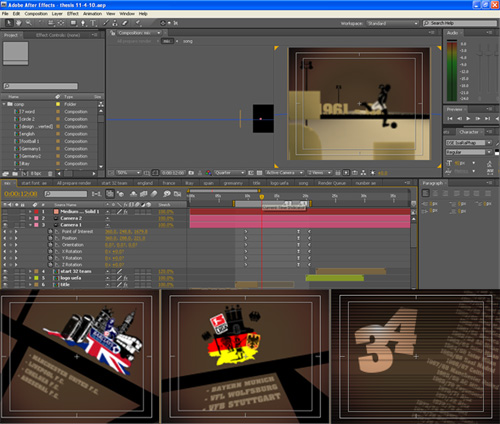Click new folder icon in Project panel
500x424 pixels.
tap(15, 174)
